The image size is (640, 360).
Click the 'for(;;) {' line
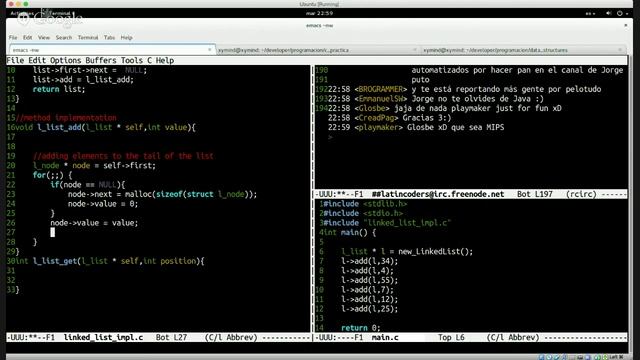coord(52,175)
